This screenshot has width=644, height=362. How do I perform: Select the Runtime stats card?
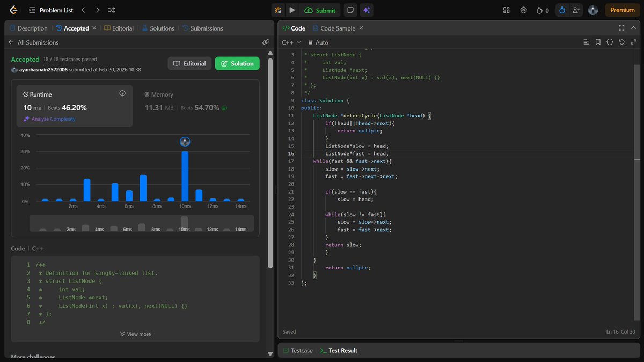[75, 106]
